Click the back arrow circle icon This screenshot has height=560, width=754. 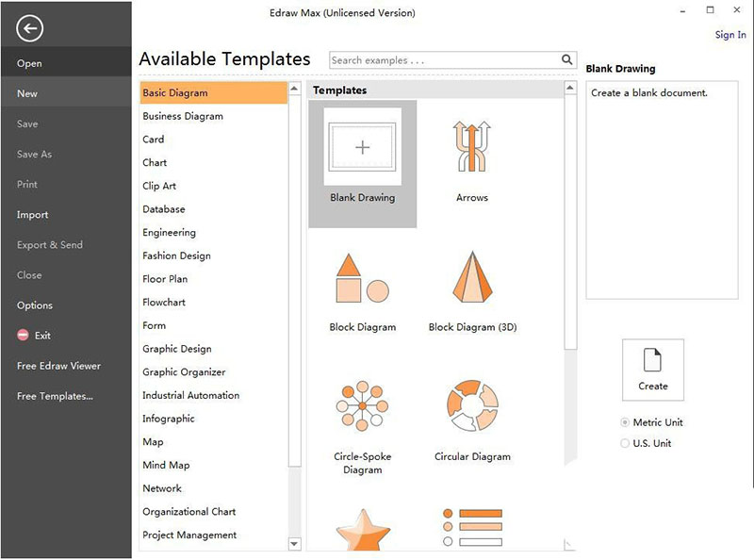click(x=30, y=29)
